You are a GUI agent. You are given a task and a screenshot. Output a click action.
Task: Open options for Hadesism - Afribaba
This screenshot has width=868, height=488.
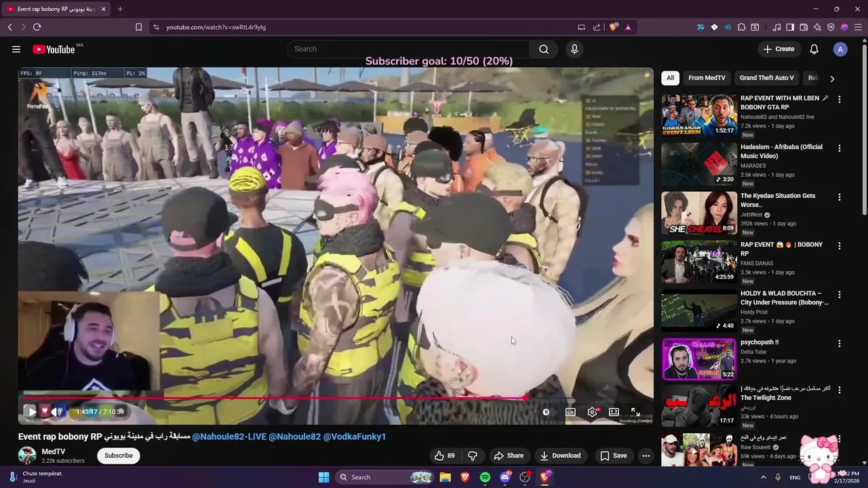tap(840, 148)
